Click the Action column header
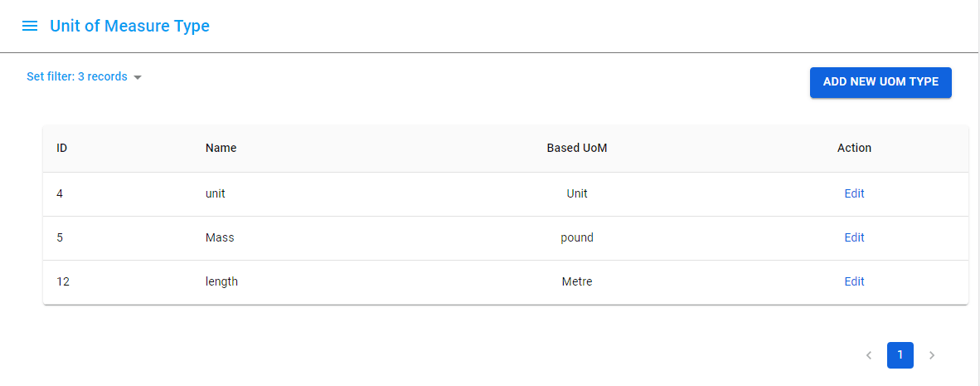The width and height of the screenshot is (980, 386). (854, 148)
